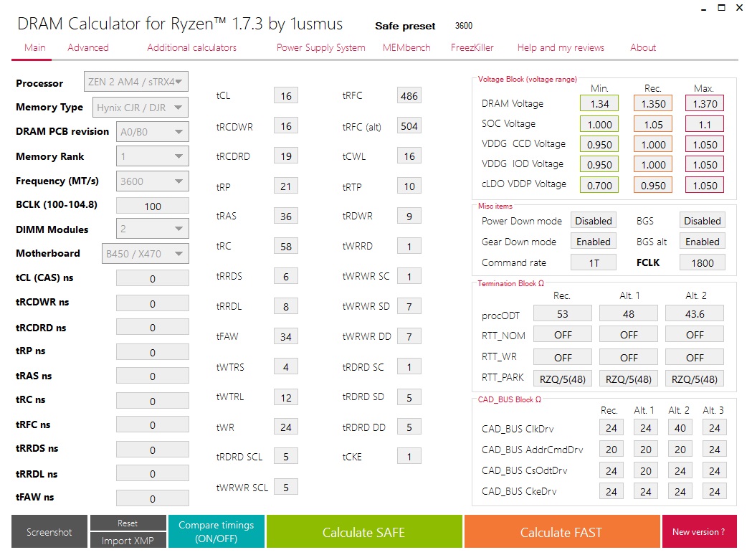The image size is (752, 560).
Task: Click the tRFC (alt) value 504
Action: click(x=409, y=125)
